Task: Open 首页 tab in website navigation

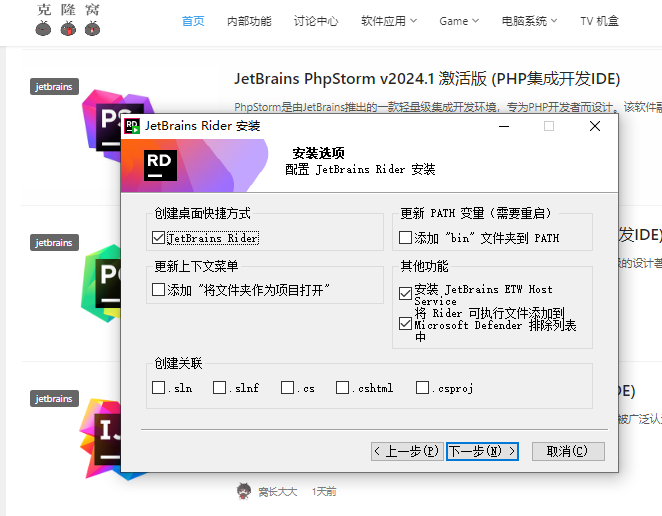Action: click(193, 21)
